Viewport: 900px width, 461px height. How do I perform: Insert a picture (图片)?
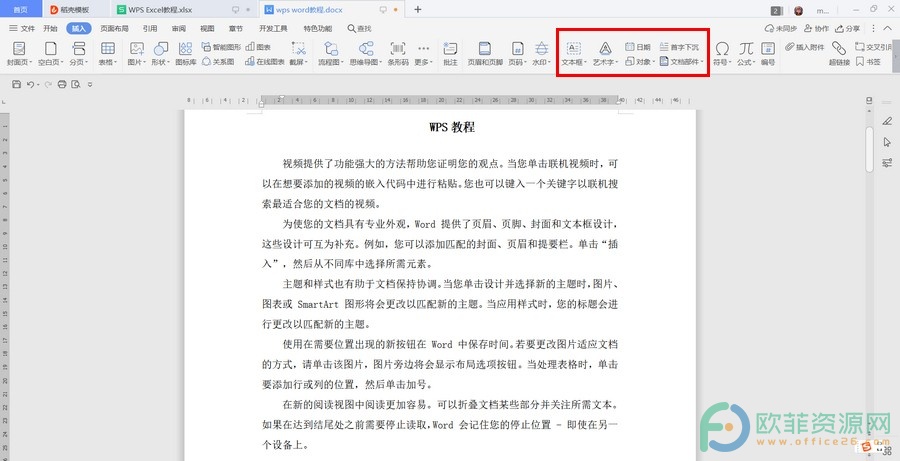pos(137,53)
